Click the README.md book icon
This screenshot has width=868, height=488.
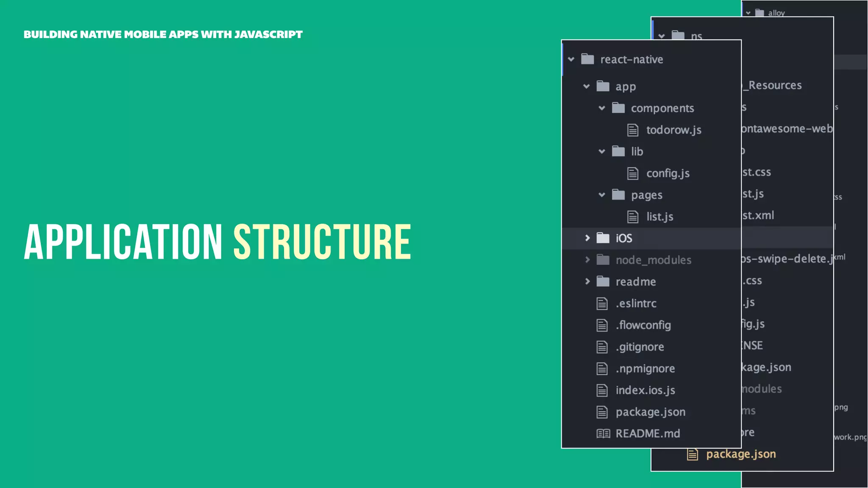604,433
